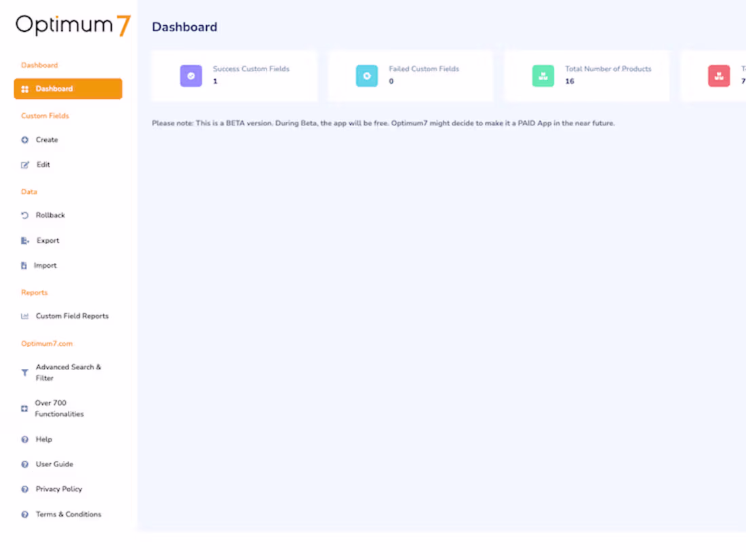Click the Import file icon
This screenshot has width=746, height=560.
pyautogui.click(x=24, y=266)
